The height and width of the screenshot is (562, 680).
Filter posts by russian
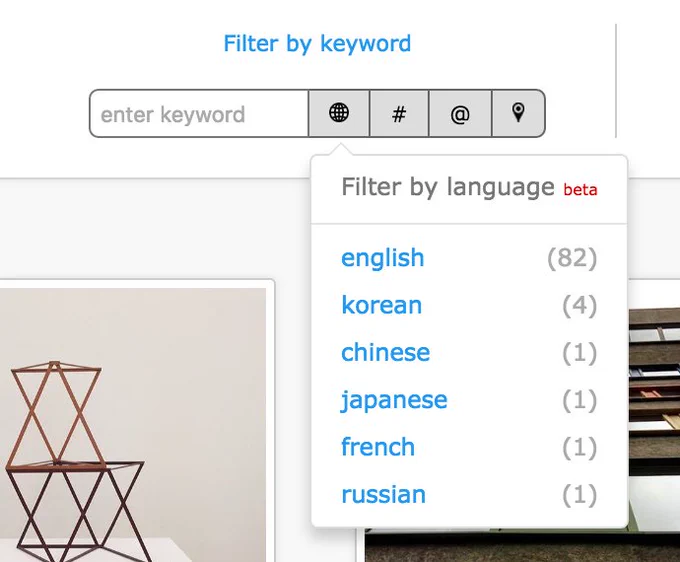[x=383, y=494]
